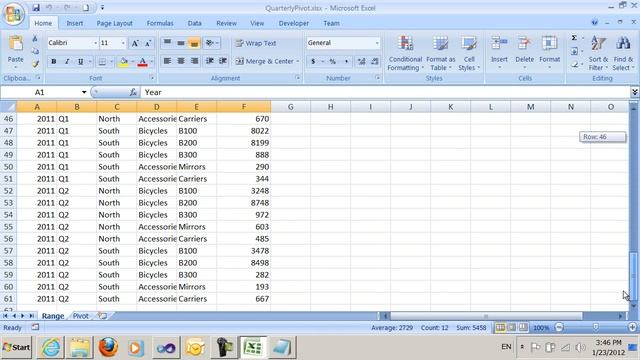This screenshot has width=640, height=360.
Task: Toggle Bottom Align vertical alignment
Action: (x=194, y=43)
